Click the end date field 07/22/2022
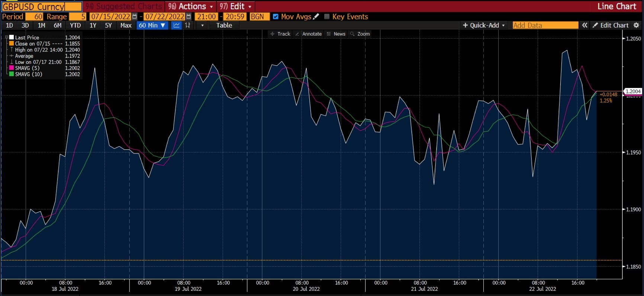 pyautogui.click(x=165, y=16)
